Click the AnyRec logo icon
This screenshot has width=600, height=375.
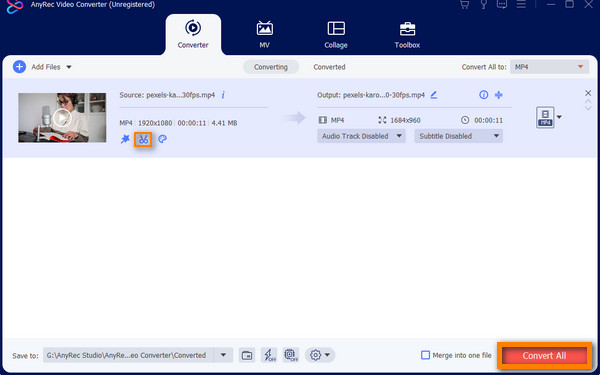(15, 7)
